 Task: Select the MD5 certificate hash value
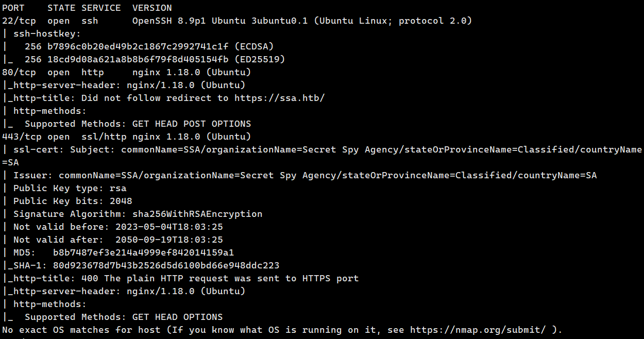coord(144,252)
